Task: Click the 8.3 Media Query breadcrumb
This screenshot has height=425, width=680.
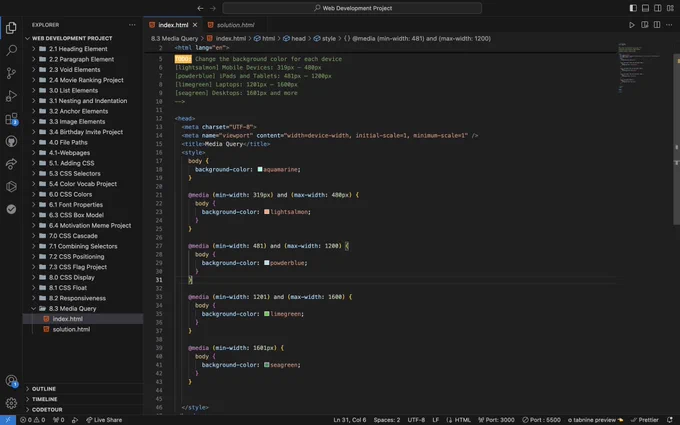Action: 174,39
